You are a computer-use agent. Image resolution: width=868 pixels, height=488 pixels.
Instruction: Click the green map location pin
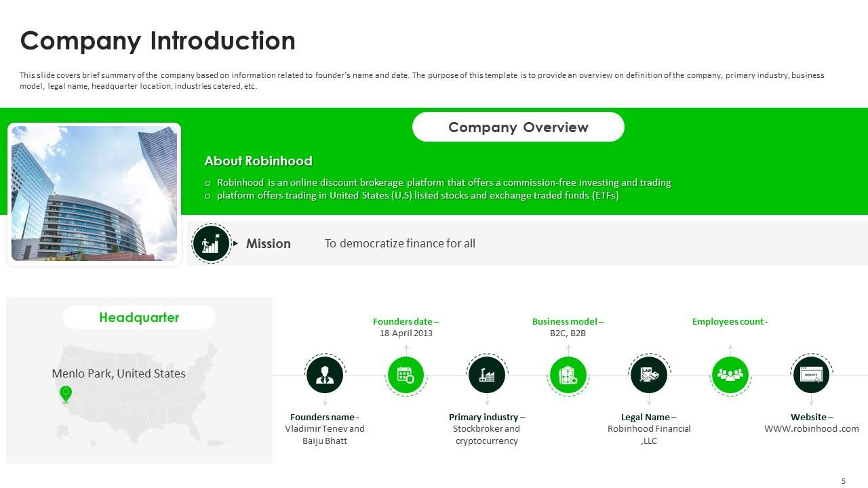click(x=66, y=394)
